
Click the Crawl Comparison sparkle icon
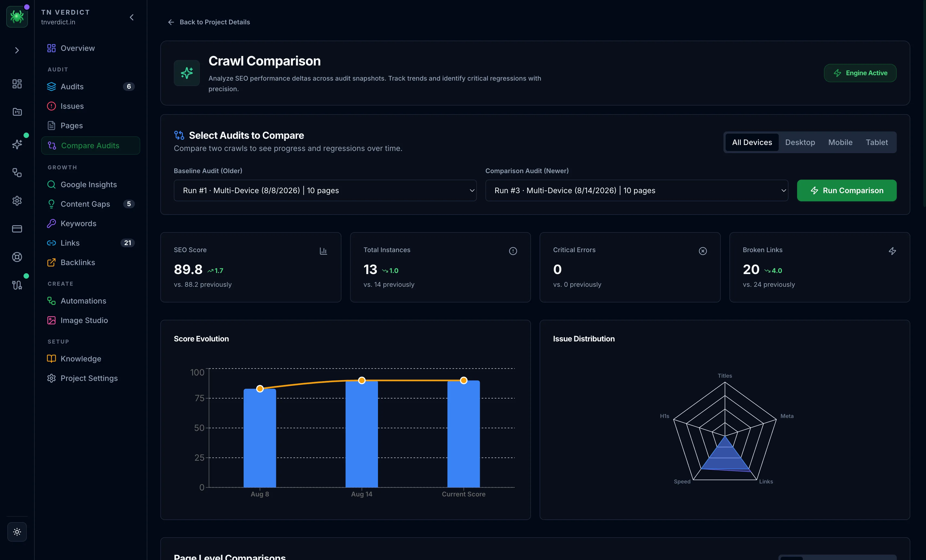point(187,73)
